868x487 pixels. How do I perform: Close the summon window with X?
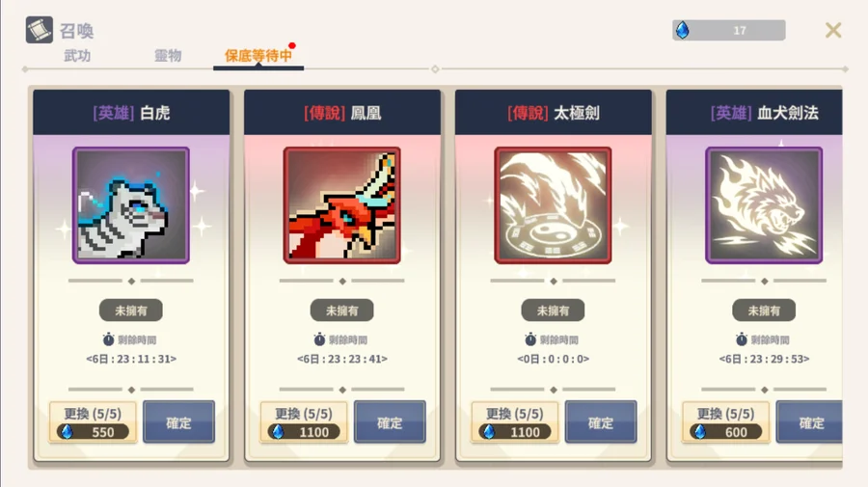[x=833, y=30]
